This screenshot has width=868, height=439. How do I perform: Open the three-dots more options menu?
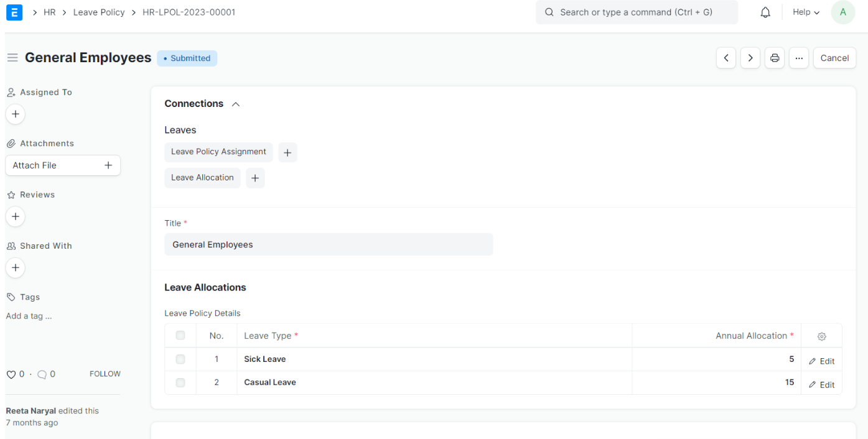(x=799, y=58)
